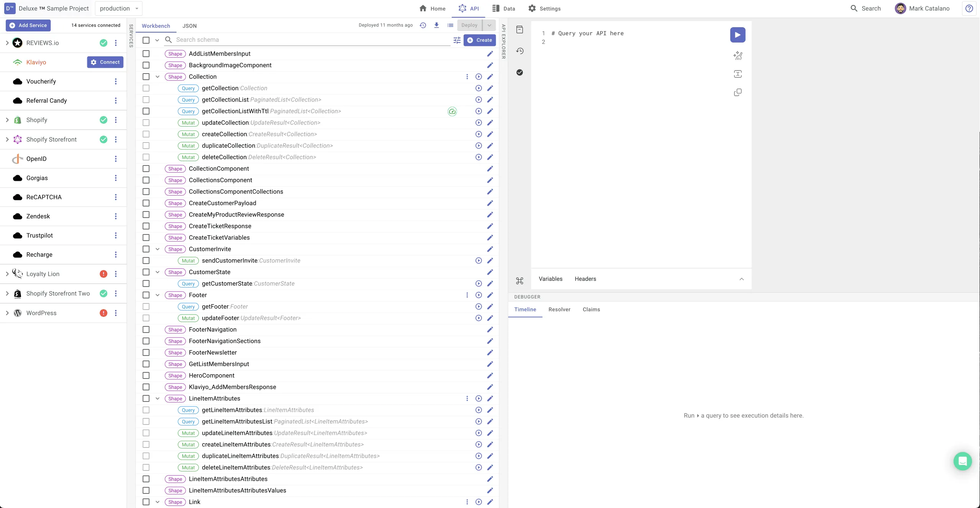980x508 pixels.
Task: Click the Mark Catalano user avatar
Action: [900, 8]
